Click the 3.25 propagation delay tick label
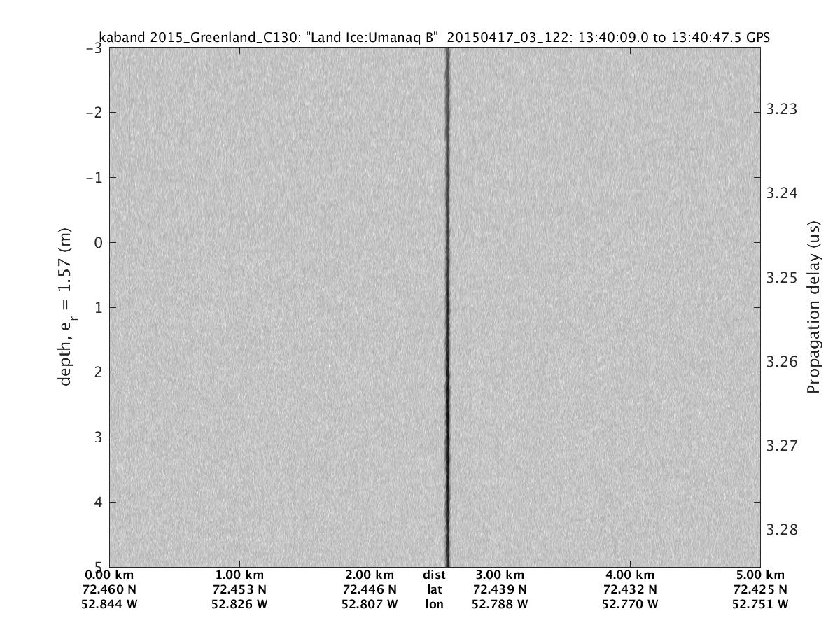This screenshot has width=840, height=630. [781, 278]
